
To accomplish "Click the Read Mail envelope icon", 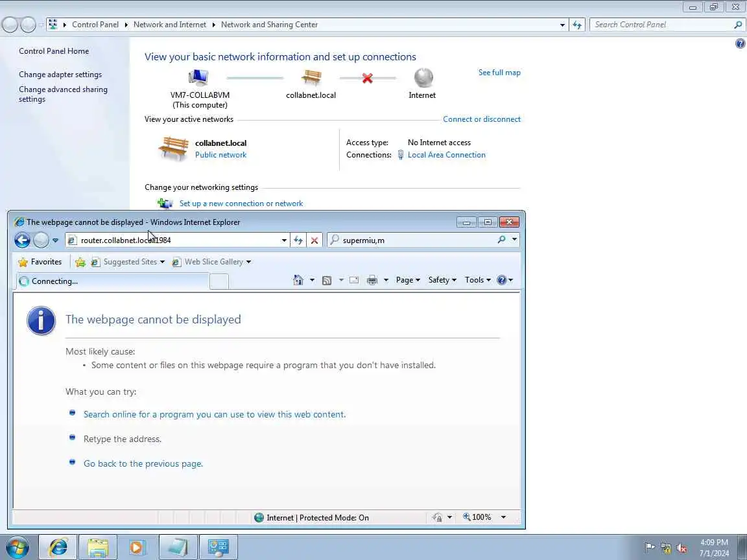I will click(354, 280).
